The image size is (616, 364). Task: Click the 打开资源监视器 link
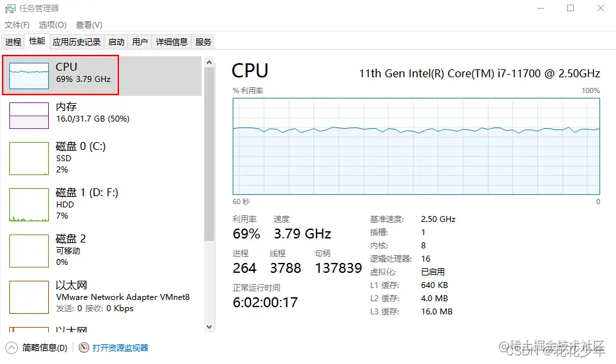(120, 348)
